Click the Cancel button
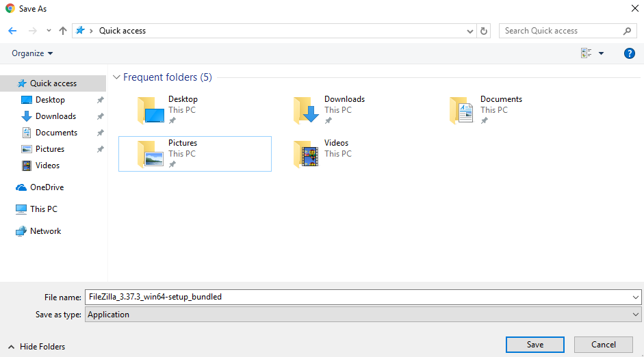Viewport: 644px width, 357px height. point(604,345)
